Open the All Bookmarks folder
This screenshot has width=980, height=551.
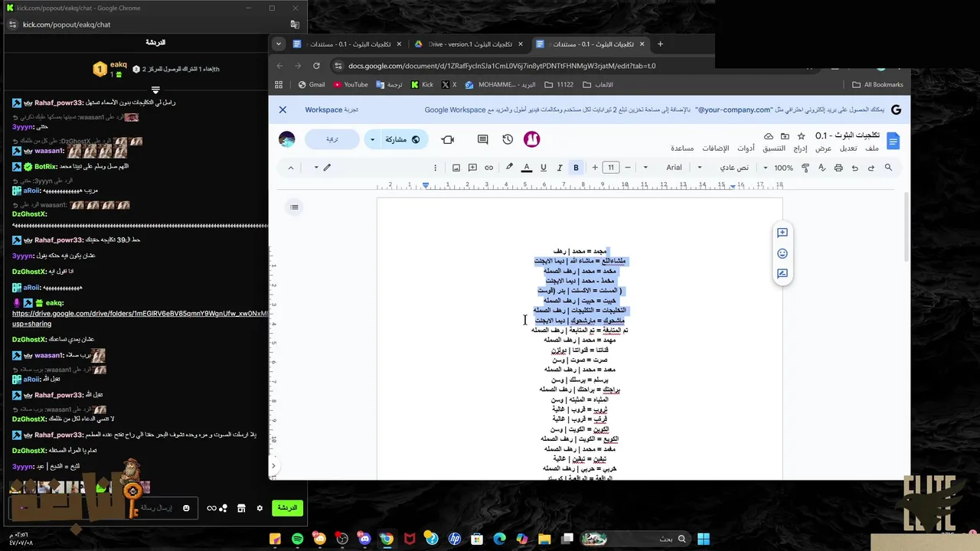coord(878,85)
